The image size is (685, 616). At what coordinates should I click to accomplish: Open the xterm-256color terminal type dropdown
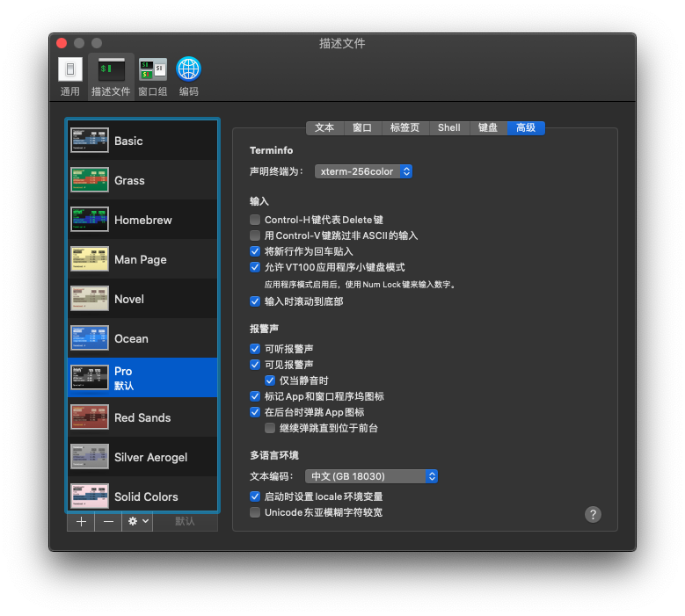[363, 171]
